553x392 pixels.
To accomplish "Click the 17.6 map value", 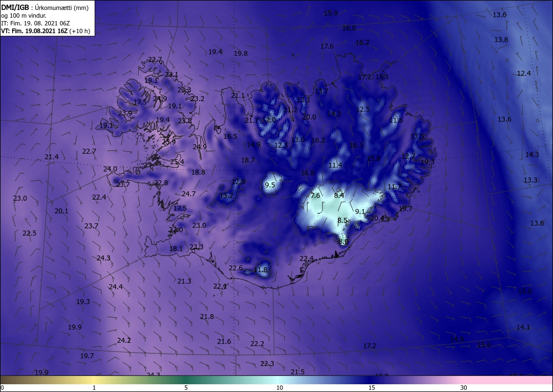I will [327, 46].
